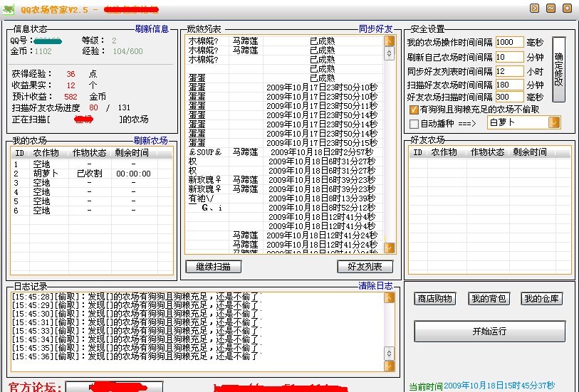Click 预计收益 value 582
This screenshot has height=392, width=579.
(x=71, y=97)
